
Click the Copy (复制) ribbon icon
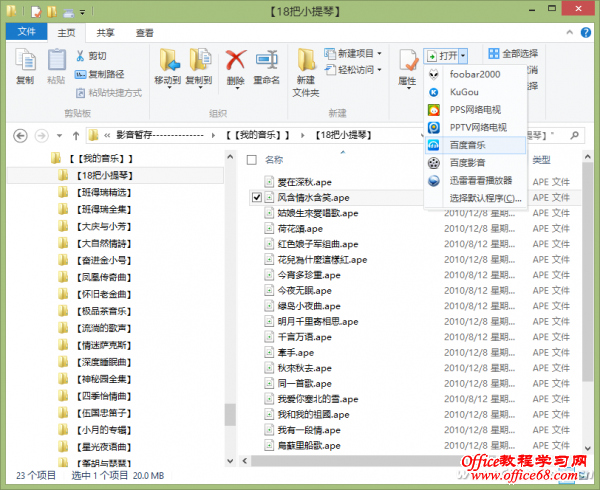tap(25, 61)
